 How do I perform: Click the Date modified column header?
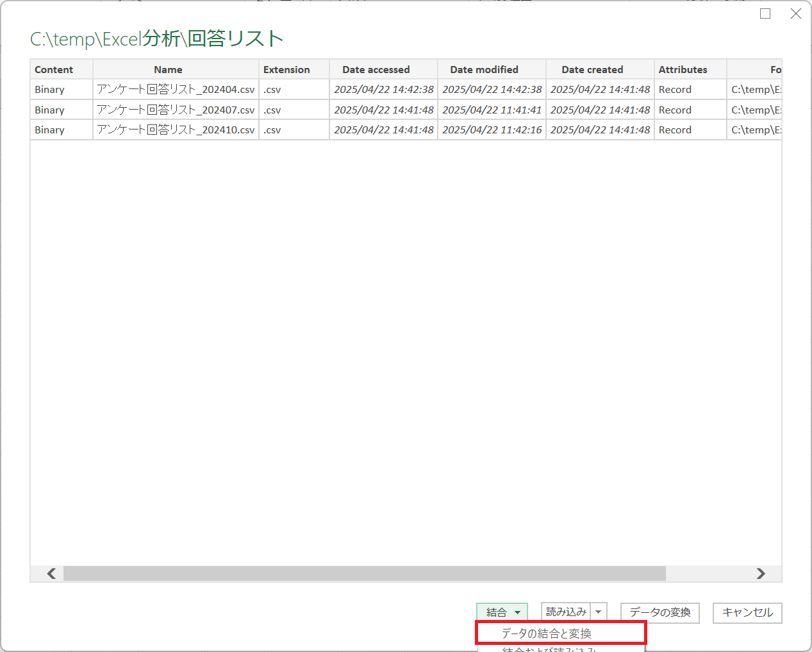coord(484,69)
